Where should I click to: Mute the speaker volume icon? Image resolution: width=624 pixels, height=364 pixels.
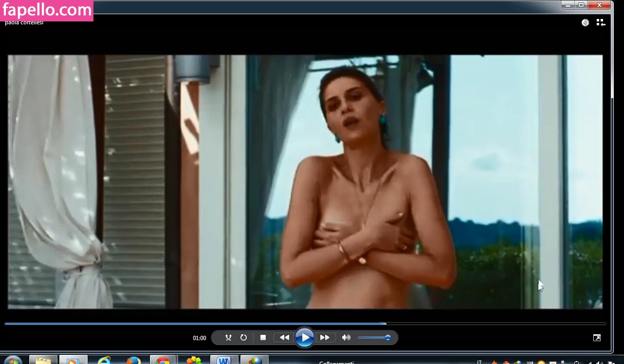(x=346, y=337)
